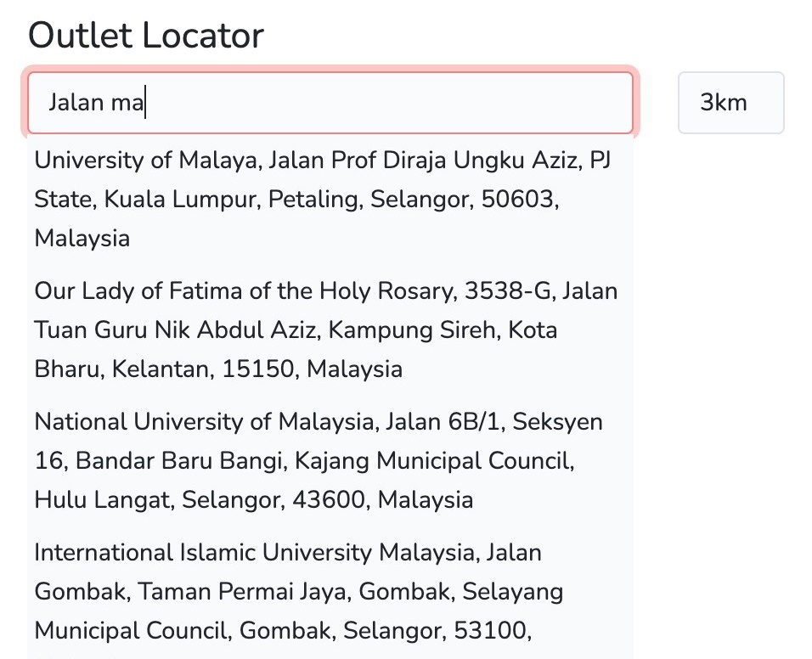Choose the Hulu Langat, Selangor location result
This screenshot has height=659, width=812.
330,461
